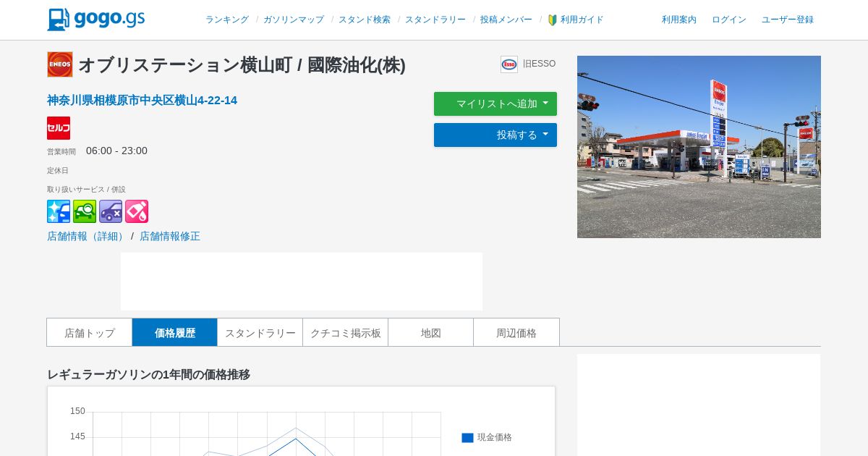Image resolution: width=868 pixels, height=456 pixels.
Task: Click the 現金価格 legend color swatch
Action: click(467, 438)
